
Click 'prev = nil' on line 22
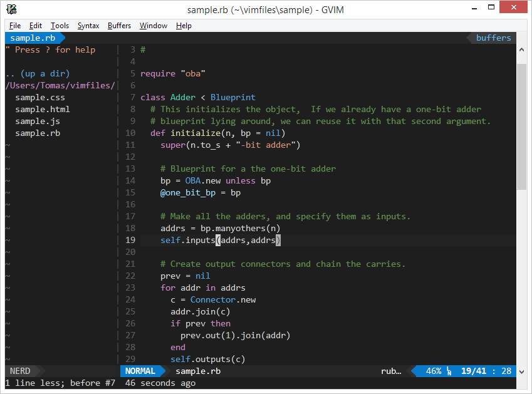[185, 276]
